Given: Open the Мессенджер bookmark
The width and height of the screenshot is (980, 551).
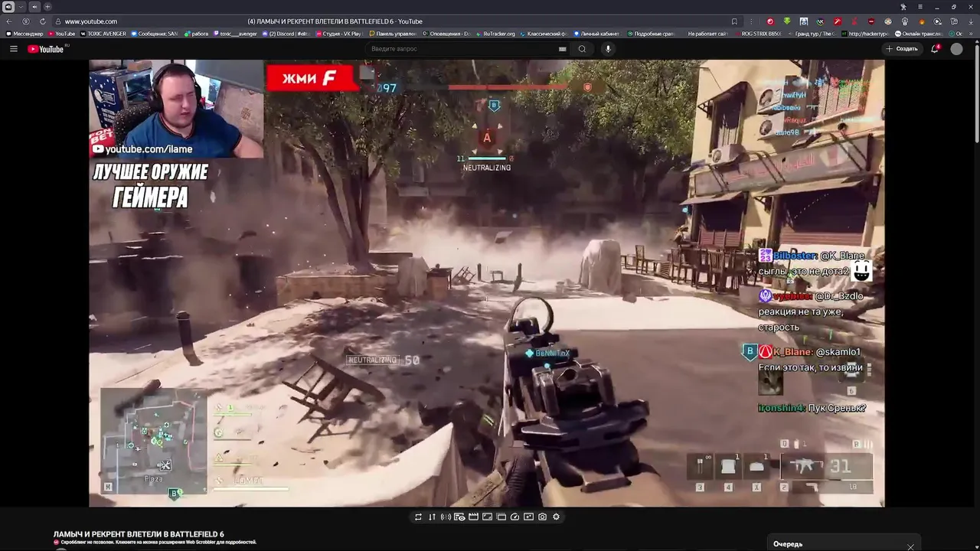Looking at the screenshot, I should coord(24,34).
